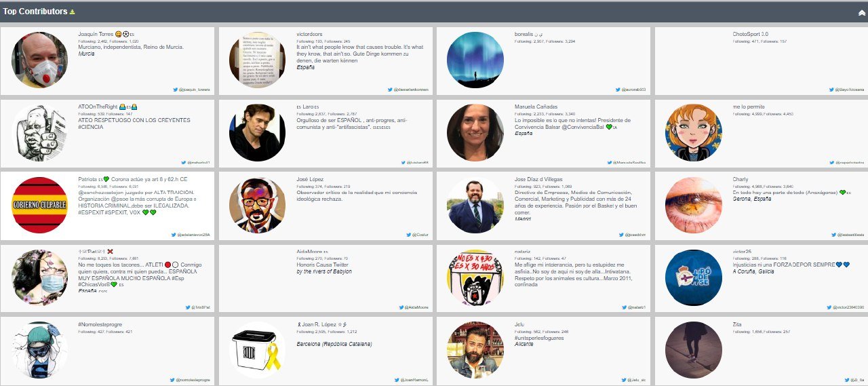The height and width of the screenshot is (386, 868).
Task: Click Twitter icon in the Jelu card
Action: (625, 380)
